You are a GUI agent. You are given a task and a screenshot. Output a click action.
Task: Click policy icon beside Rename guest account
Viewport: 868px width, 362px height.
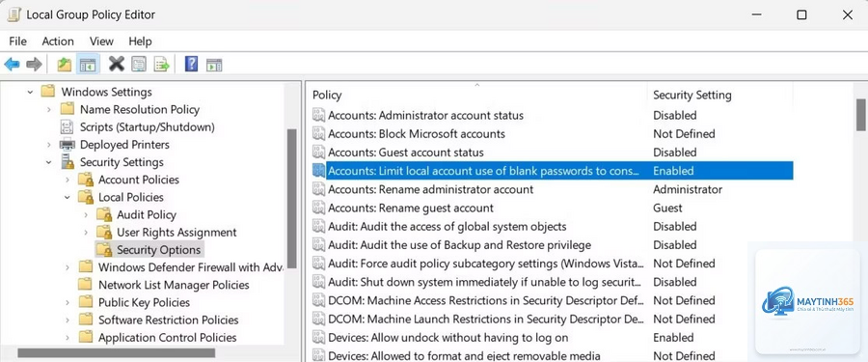[318, 208]
